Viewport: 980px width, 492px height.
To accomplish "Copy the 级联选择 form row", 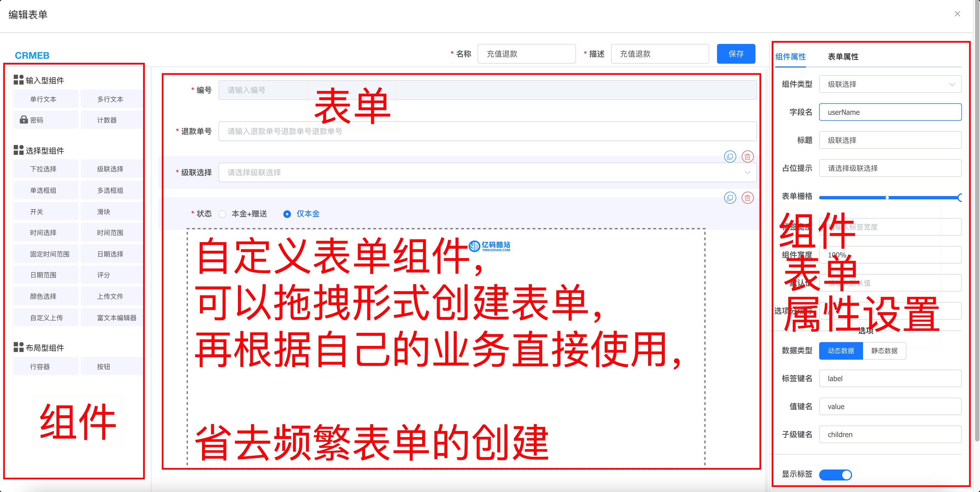I will tap(730, 156).
